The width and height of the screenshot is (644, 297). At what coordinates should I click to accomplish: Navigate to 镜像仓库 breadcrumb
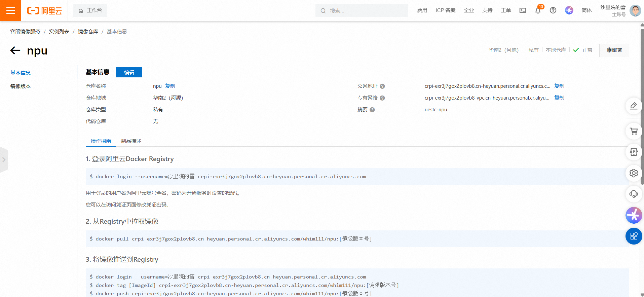coord(88,31)
